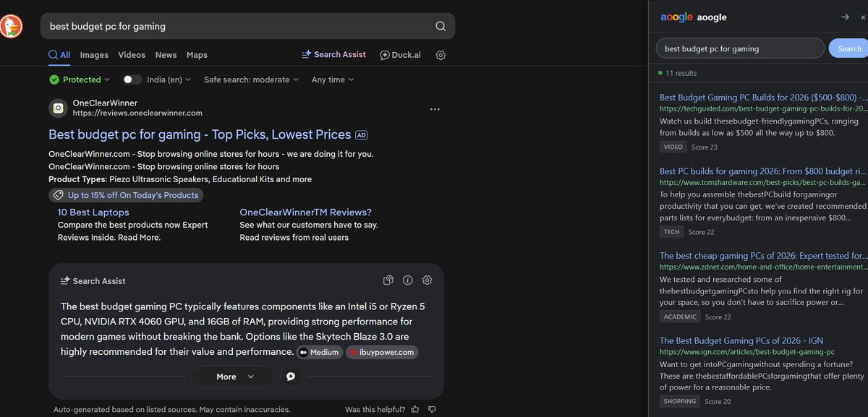
Task: Open The best cheap gaming PCs ZDNet result
Action: click(x=763, y=256)
